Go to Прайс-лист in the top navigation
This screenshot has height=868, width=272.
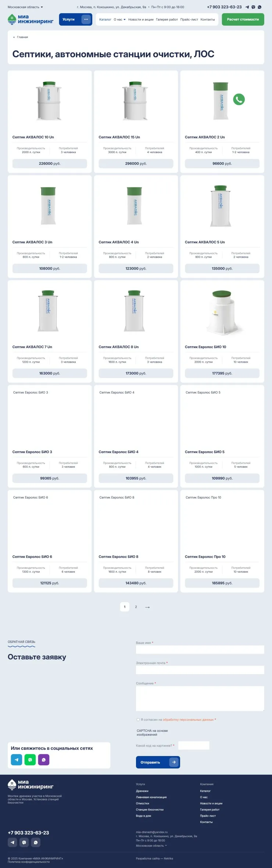click(x=189, y=19)
